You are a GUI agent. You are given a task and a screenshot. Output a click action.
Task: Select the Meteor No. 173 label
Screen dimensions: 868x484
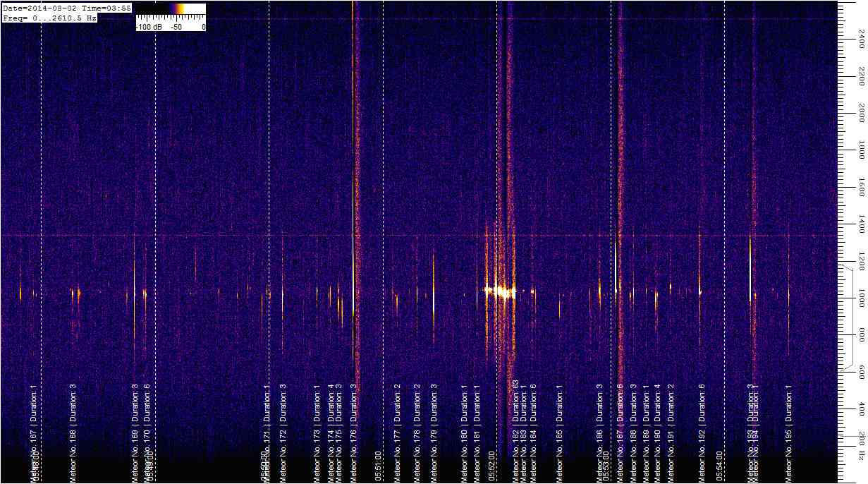point(317,432)
